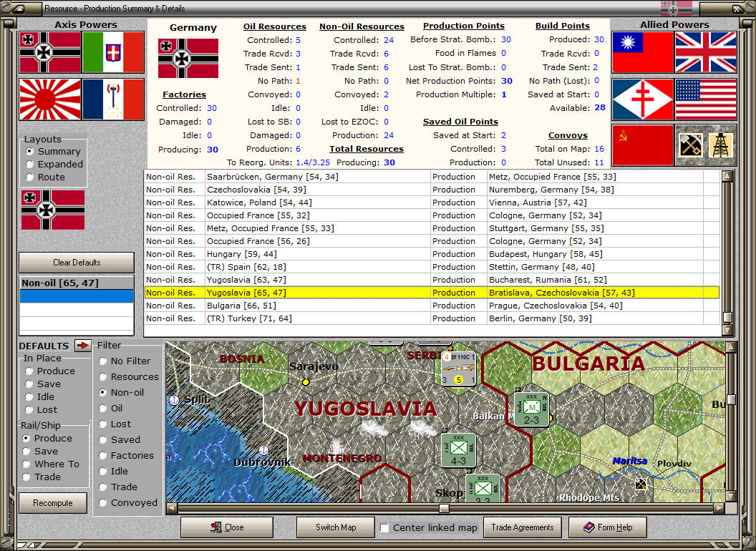Select the United Kingdom flag
The height and width of the screenshot is (551, 756).
point(706,52)
